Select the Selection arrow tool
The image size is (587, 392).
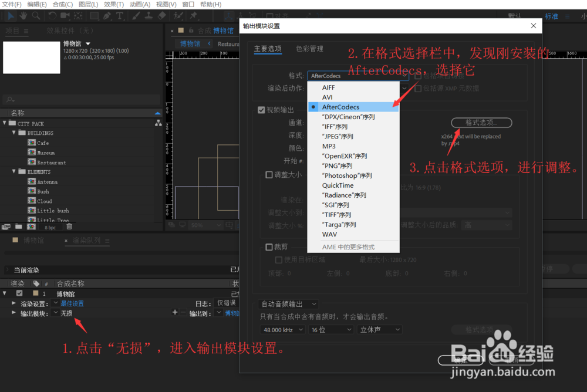pos(11,16)
